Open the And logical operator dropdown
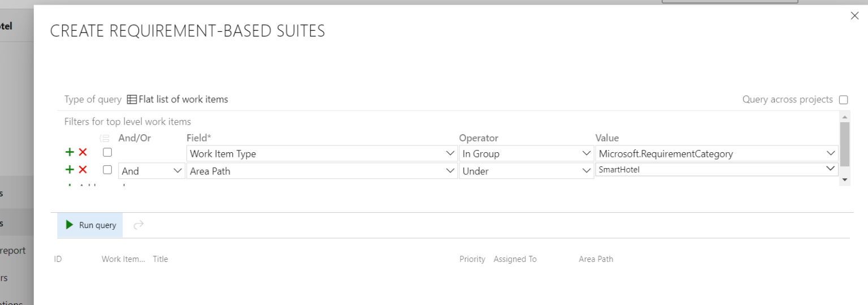Image resolution: width=868 pixels, height=305 pixels. [x=151, y=171]
